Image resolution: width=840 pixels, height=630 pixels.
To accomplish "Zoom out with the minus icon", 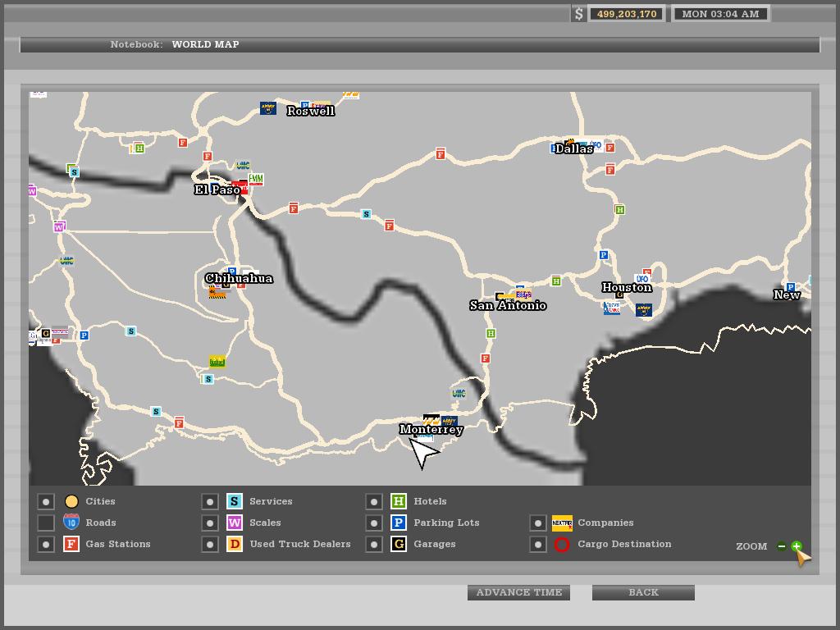I will point(782,546).
